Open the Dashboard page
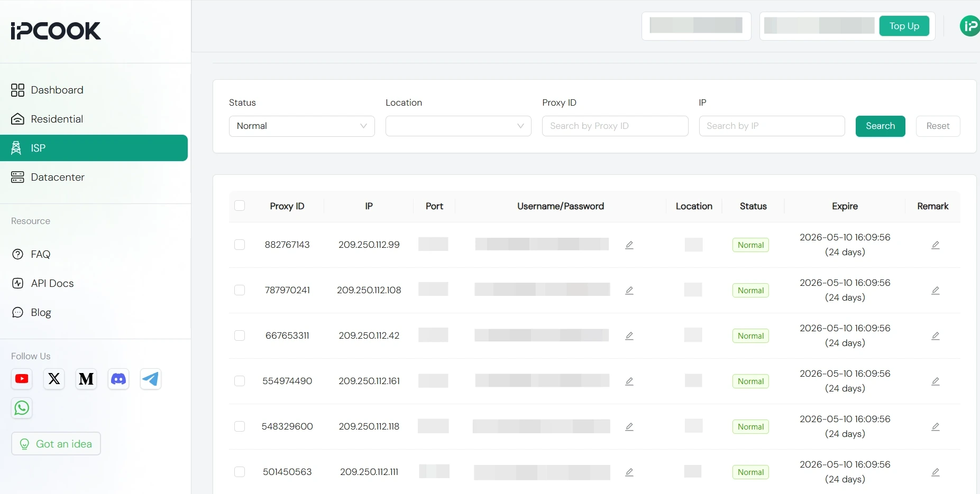Screen dimensions: 980x494 [57, 90]
